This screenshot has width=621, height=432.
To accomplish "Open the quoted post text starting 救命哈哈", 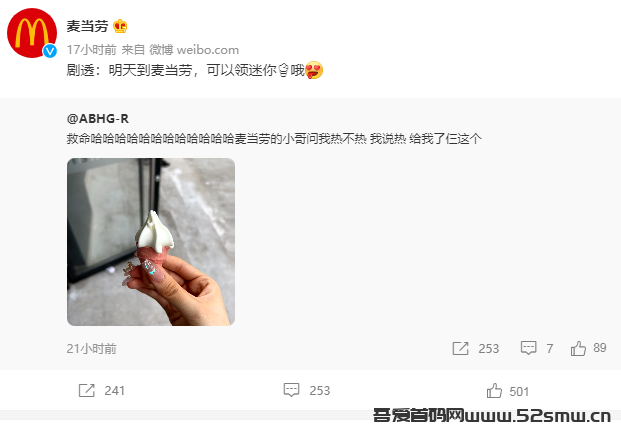I will [274, 139].
